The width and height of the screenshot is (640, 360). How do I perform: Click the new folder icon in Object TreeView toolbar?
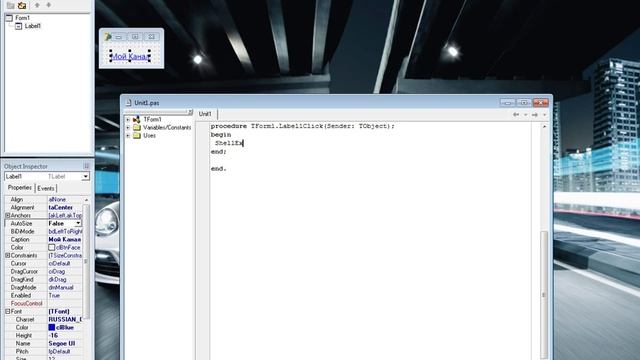pyautogui.click(x=11, y=5)
